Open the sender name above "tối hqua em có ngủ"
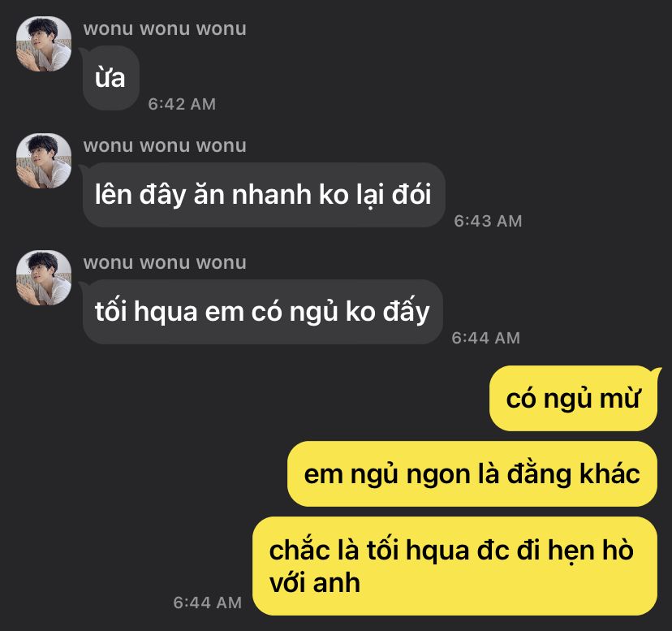672x631 pixels. pos(165,263)
